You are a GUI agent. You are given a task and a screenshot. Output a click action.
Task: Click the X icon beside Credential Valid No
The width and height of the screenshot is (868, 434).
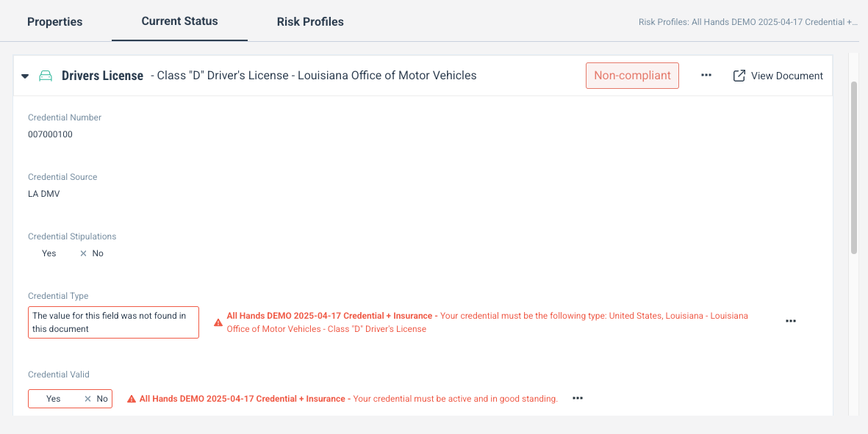click(88, 399)
